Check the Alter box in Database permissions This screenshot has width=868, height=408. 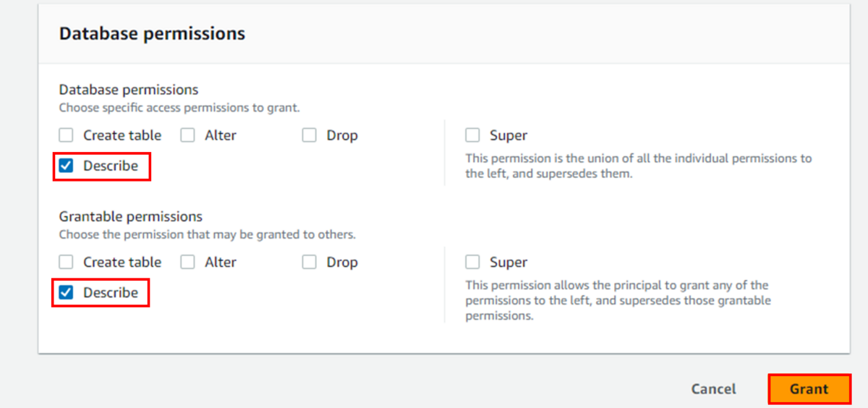(188, 135)
